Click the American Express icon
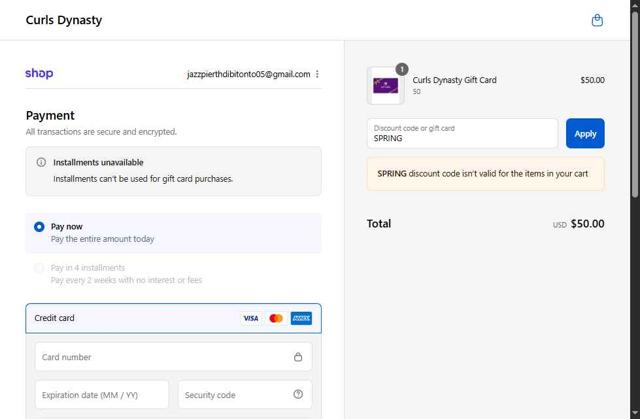The image size is (640, 419). [x=301, y=318]
